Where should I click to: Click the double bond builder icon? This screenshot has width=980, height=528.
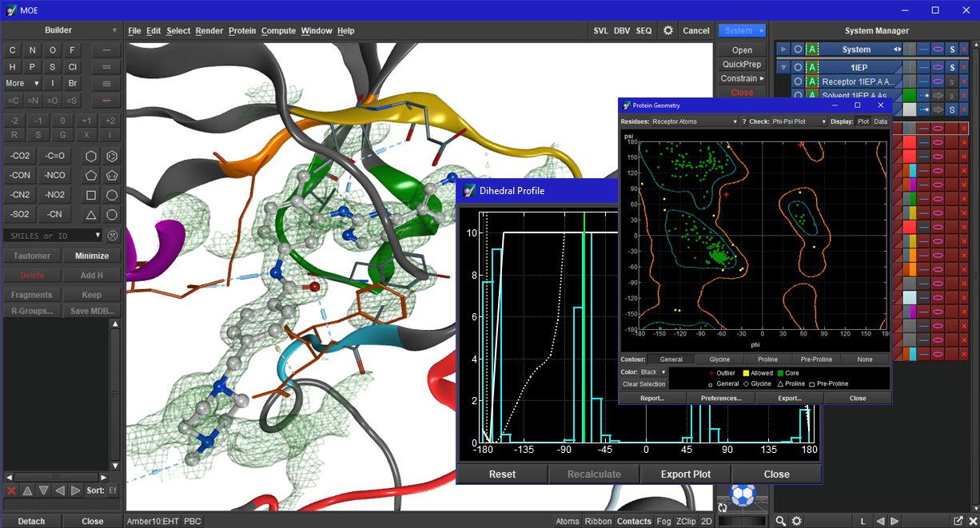point(106,67)
